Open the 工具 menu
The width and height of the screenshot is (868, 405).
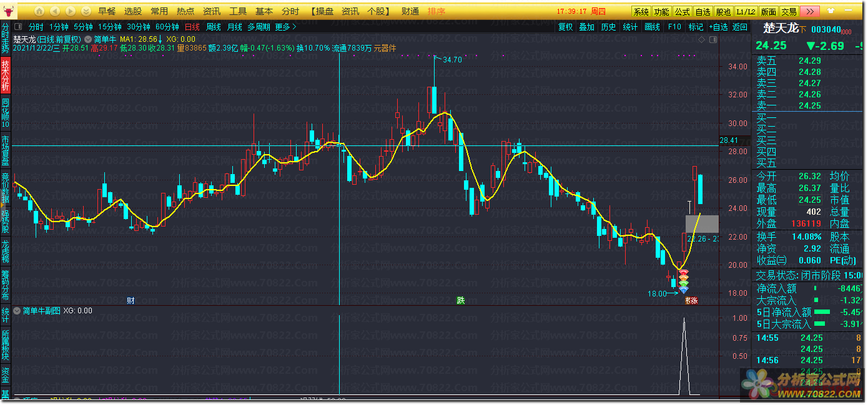coord(238,11)
